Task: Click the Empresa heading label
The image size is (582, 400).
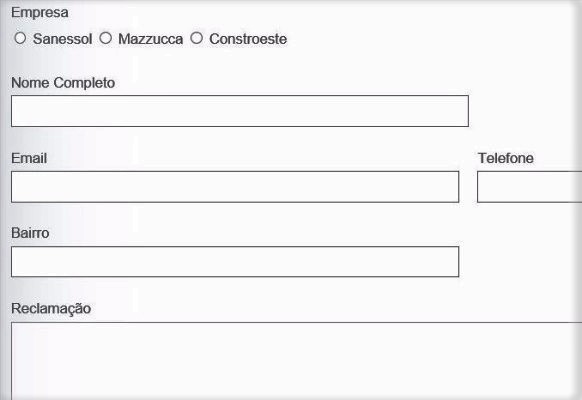Action: 40,13
